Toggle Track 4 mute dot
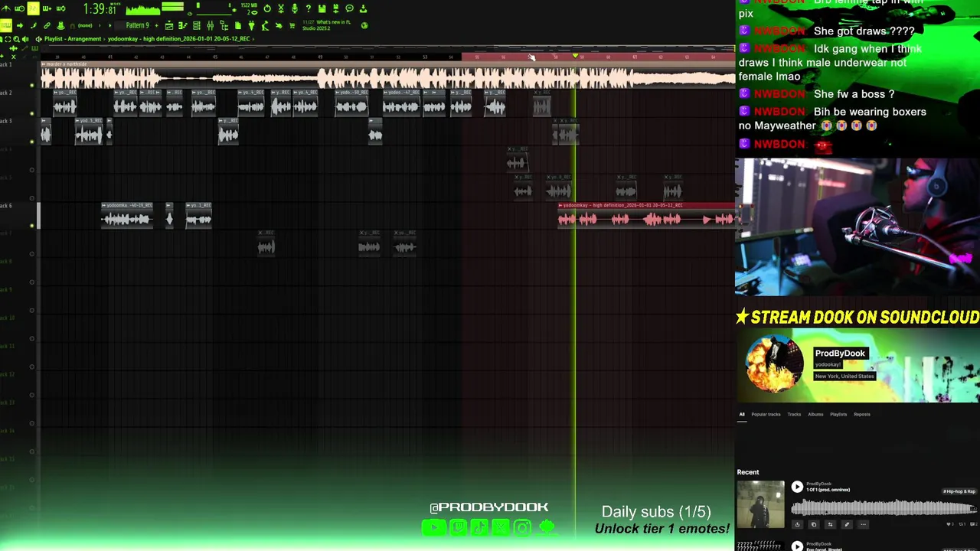Viewport: 980px width, 551px height. pyautogui.click(x=32, y=169)
